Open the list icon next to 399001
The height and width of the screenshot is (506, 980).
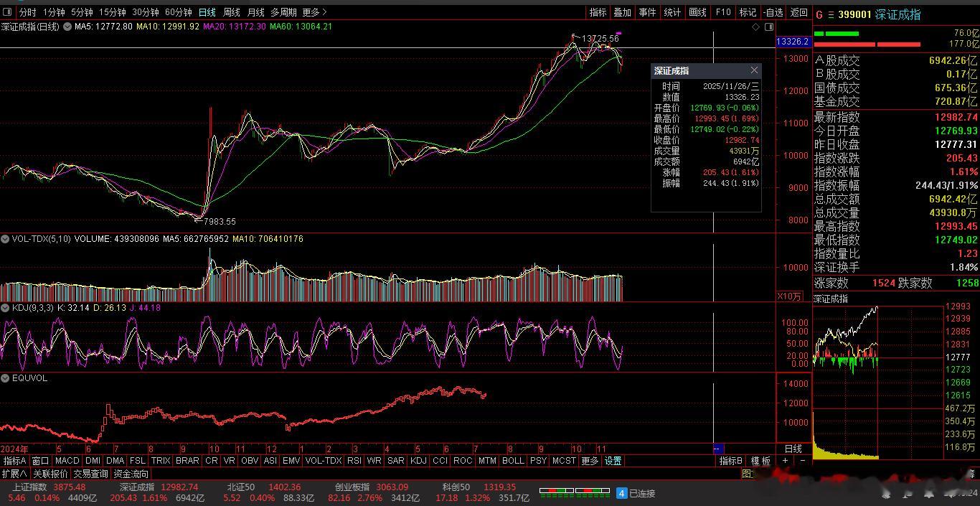[831, 15]
